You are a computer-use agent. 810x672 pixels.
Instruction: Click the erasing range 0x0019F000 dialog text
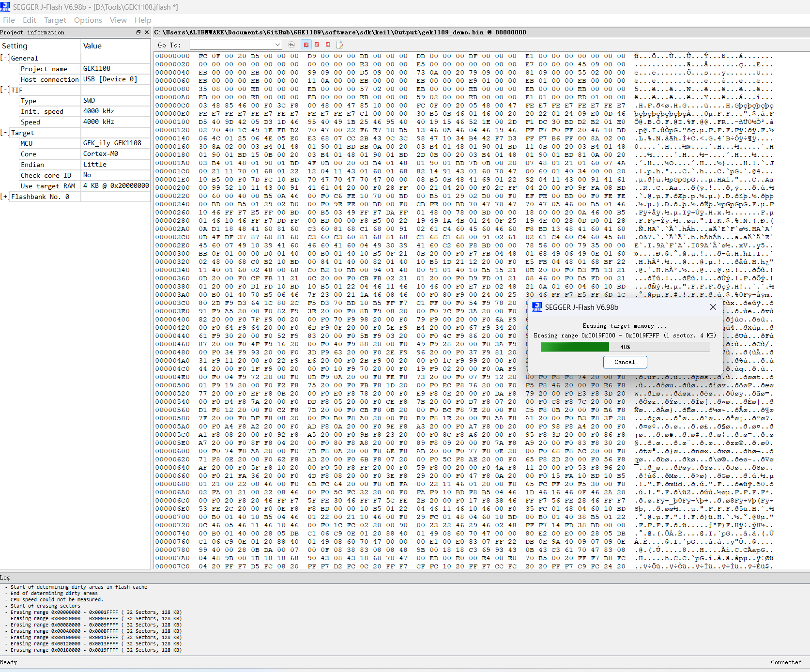pyautogui.click(x=625, y=336)
